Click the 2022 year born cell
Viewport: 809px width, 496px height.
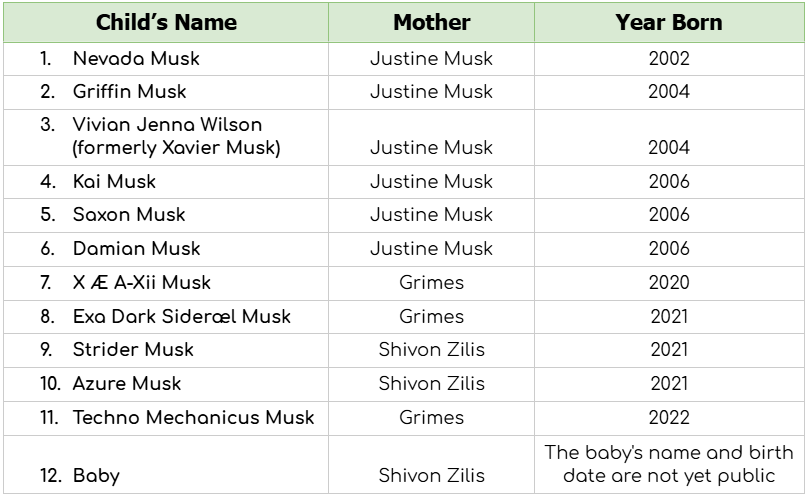(668, 418)
